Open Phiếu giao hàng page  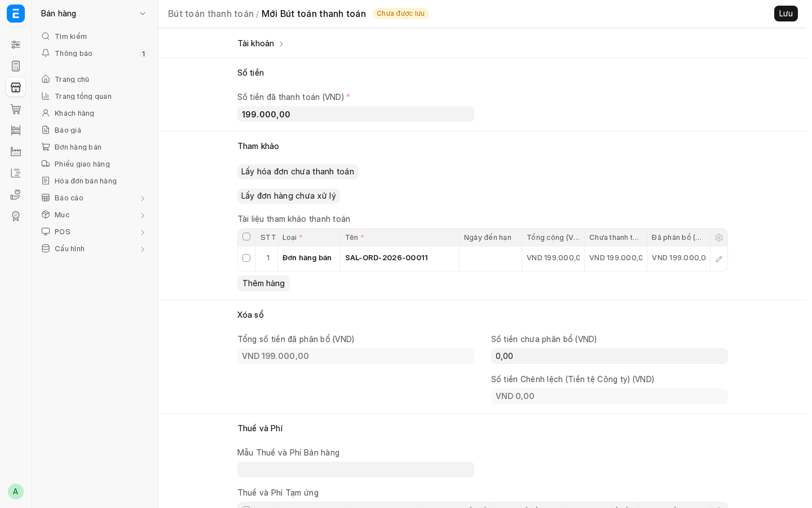coord(95,164)
